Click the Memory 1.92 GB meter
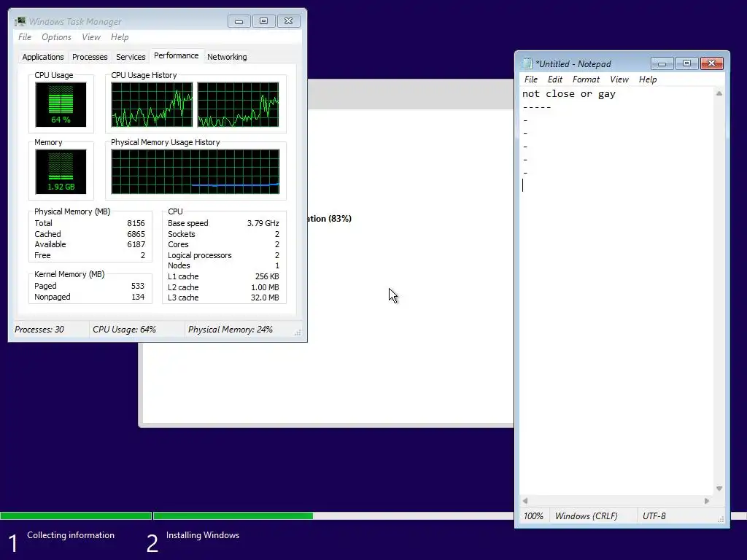Image resolution: width=747 pixels, height=560 pixels. point(61,171)
